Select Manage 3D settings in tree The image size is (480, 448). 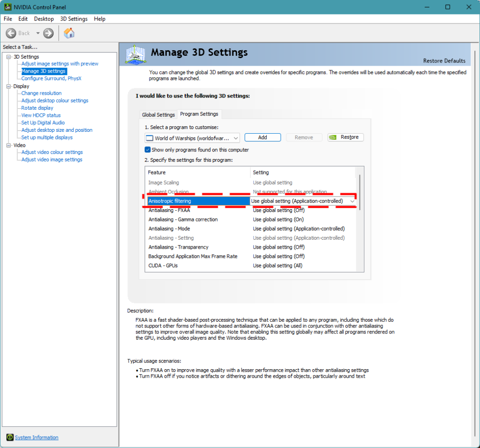[44, 71]
